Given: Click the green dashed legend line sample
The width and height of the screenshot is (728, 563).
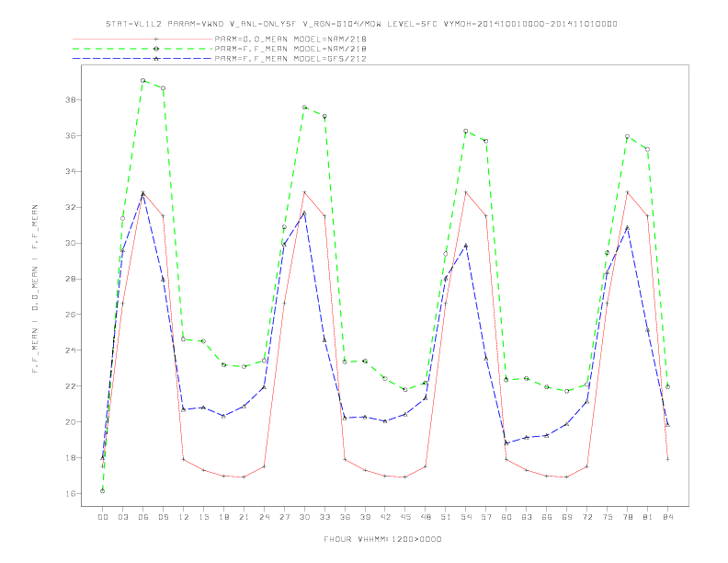Looking at the screenshot, I should tap(142, 49).
